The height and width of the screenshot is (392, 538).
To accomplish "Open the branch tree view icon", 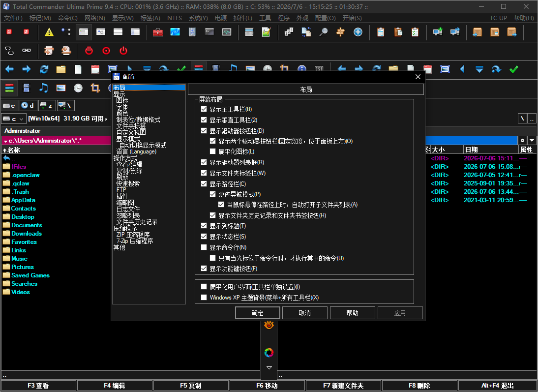I will pyautogui.click(x=66, y=32).
